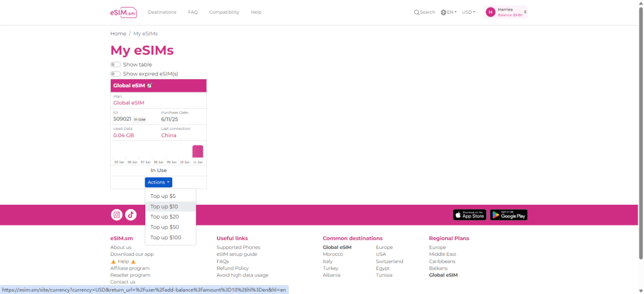Open the Global eSIM plan link

point(129,103)
